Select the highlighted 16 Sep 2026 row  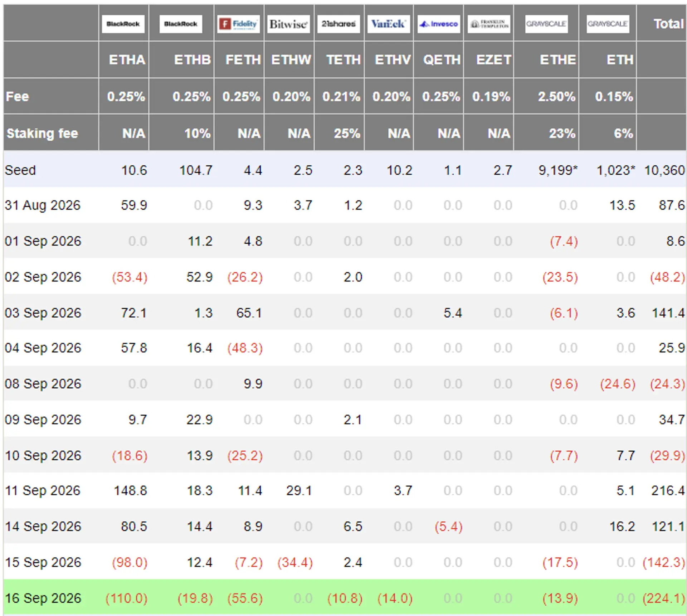[345, 598]
